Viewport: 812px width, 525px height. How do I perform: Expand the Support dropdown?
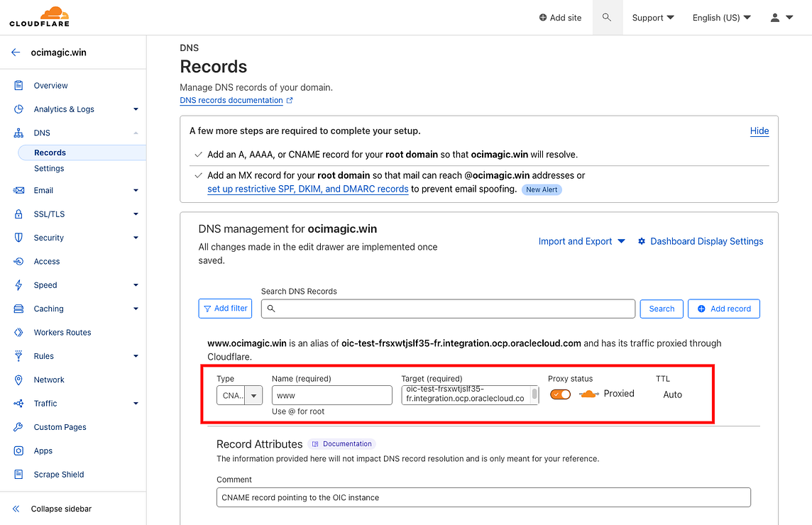pyautogui.click(x=653, y=18)
